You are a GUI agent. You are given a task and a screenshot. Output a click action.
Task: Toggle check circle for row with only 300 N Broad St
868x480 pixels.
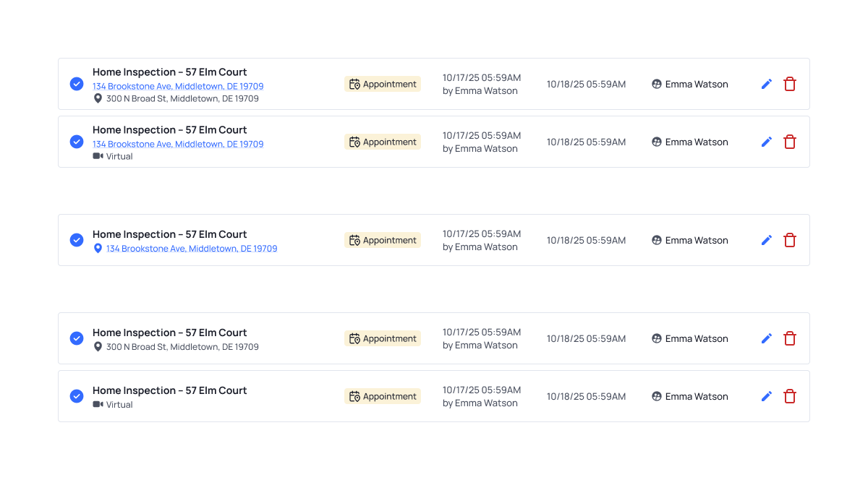(x=77, y=338)
